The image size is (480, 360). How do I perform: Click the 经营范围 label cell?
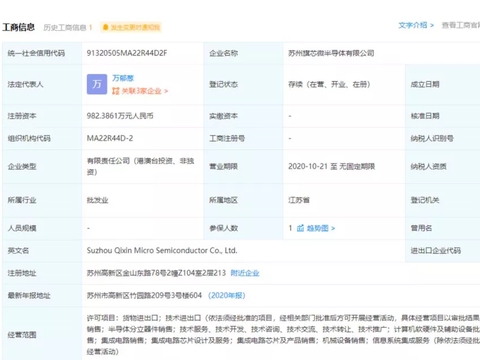tap(42, 334)
